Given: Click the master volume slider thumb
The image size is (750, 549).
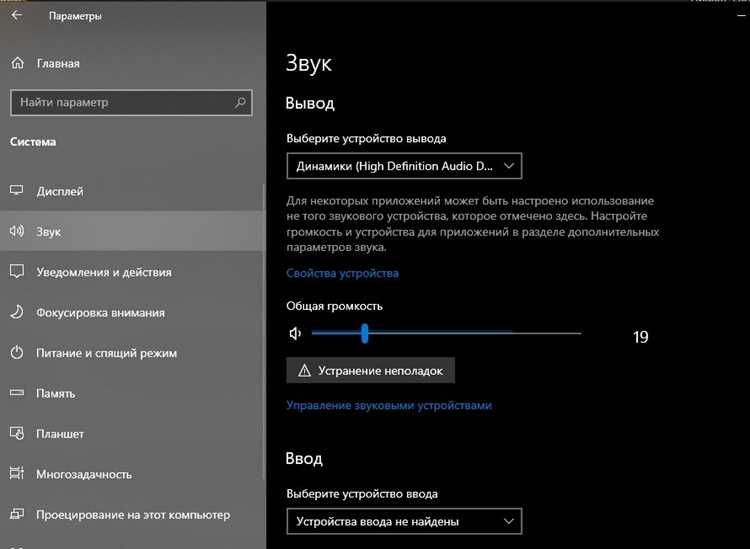Looking at the screenshot, I should point(365,333).
